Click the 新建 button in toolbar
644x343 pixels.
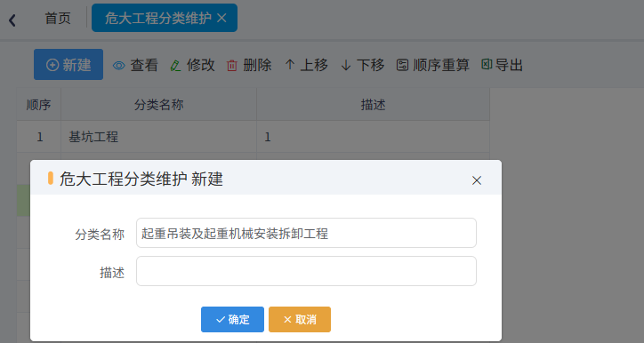tap(68, 64)
